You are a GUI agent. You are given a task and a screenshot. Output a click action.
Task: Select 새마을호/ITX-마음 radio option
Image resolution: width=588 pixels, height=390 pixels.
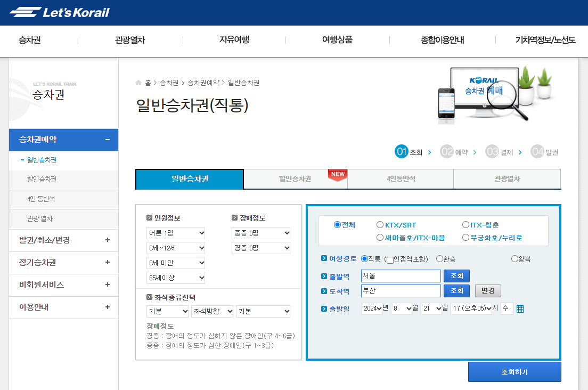(380, 238)
